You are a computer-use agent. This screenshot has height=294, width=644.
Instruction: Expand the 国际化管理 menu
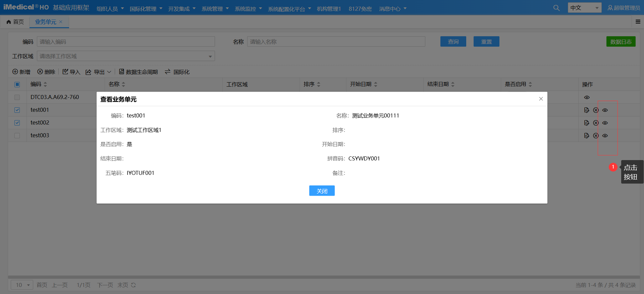146,8
